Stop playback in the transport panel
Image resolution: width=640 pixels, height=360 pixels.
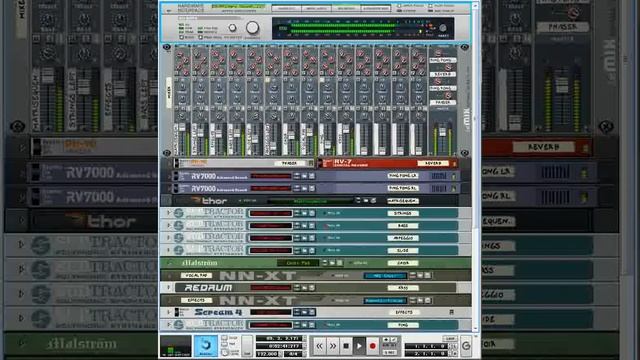coord(346,346)
